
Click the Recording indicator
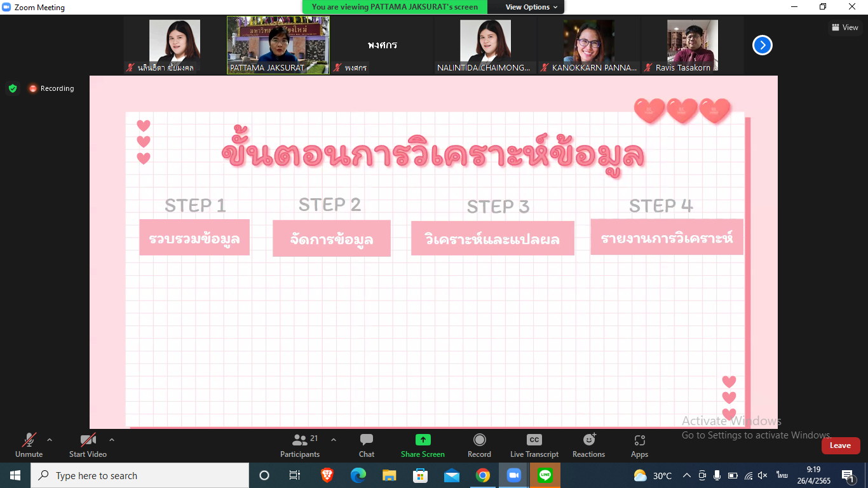[x=51, y=88]
